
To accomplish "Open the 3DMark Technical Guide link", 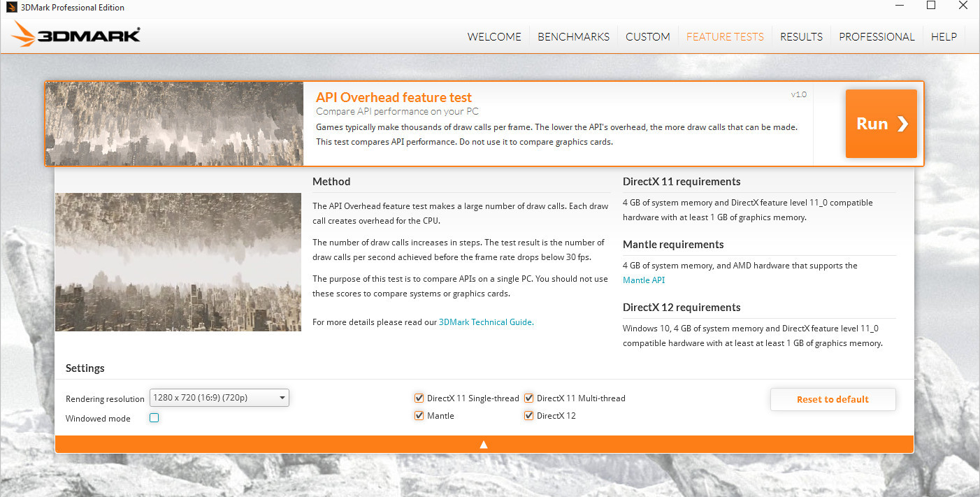I will pos(485,322).
